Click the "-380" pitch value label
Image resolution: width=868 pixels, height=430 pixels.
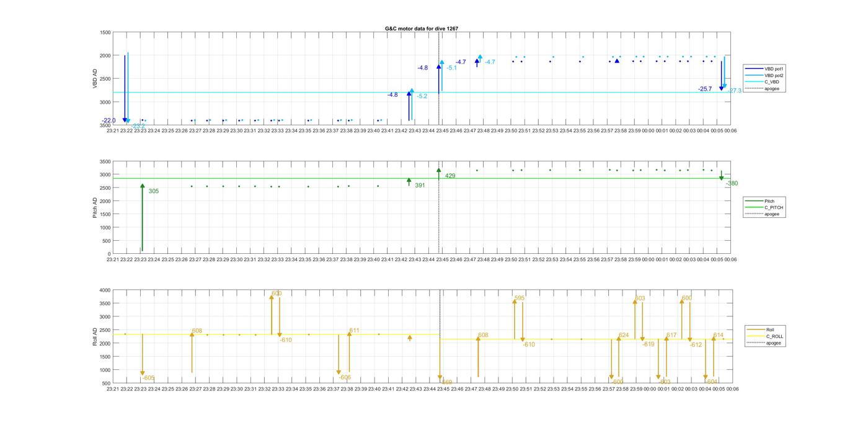(732, 184)
